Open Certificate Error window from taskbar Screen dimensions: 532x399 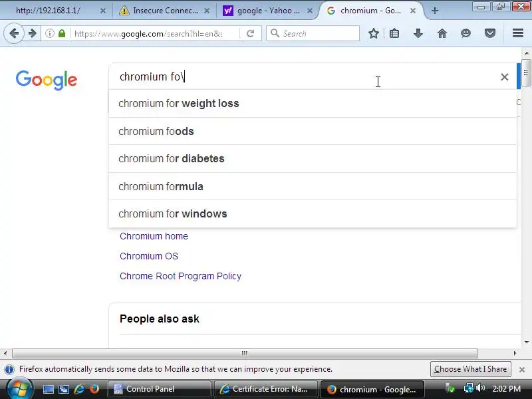click(265, 389)
